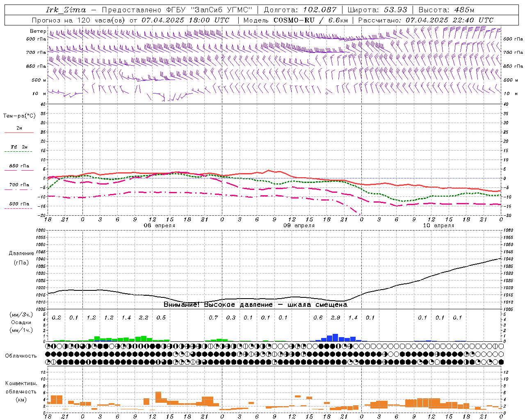525x420 pixels.
Task: Click the '09 апреля' date label
Action: (299, 226)
